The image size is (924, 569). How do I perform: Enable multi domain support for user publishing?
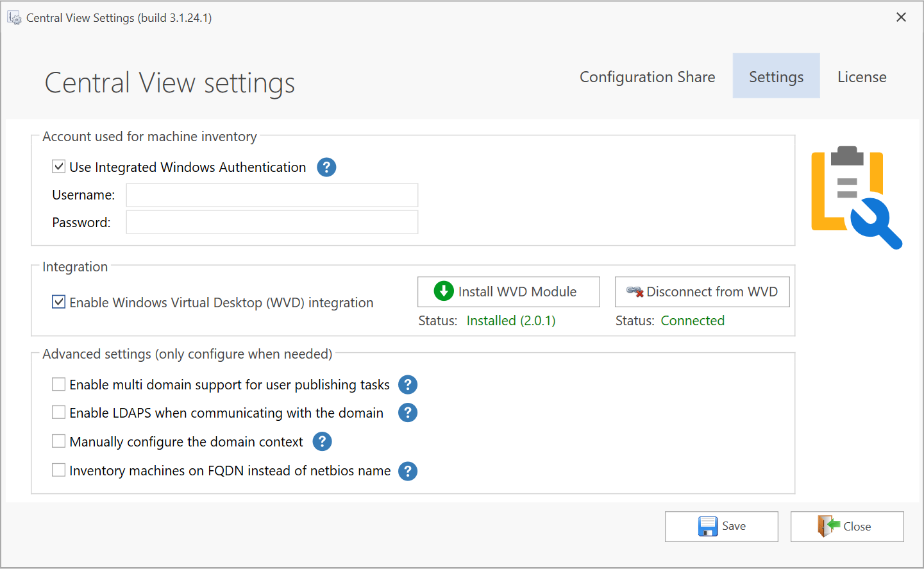59,384
